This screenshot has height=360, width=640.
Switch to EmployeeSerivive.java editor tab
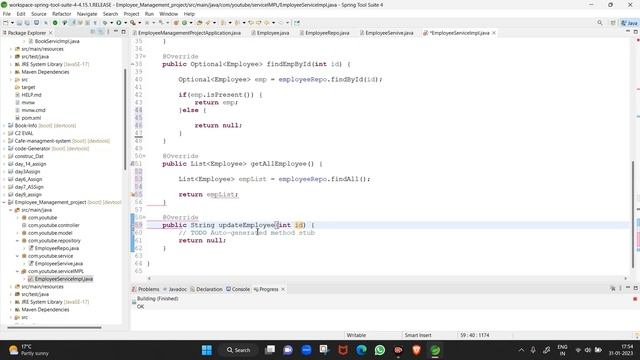(x=387, y=33)
